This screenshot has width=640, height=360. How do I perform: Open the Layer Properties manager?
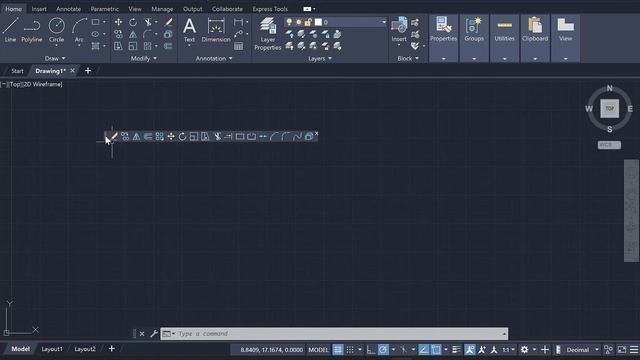point(268,33)
